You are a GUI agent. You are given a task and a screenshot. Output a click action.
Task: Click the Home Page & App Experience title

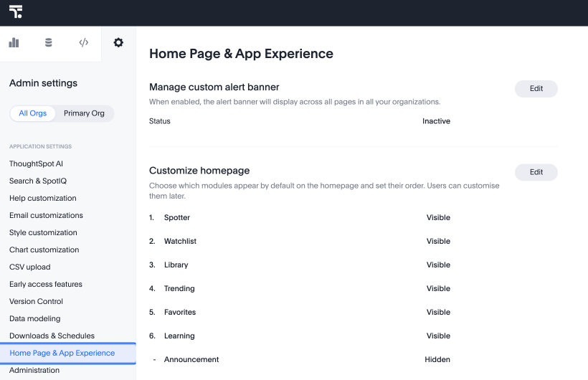(x=241, y=54)
